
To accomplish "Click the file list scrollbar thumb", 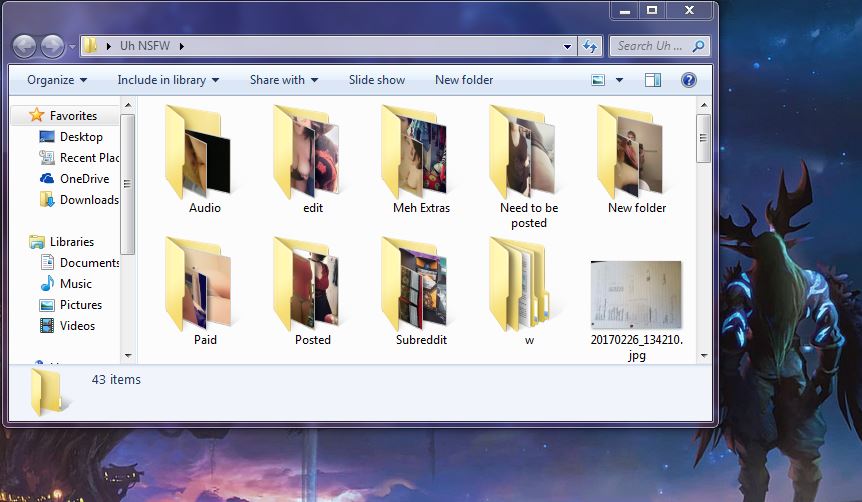I will 704,139.
